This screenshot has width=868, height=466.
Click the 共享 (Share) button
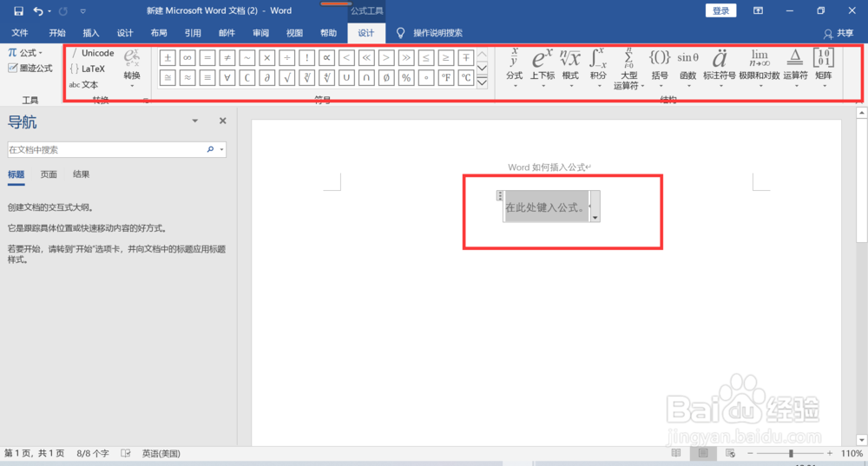tap(838, 33)
